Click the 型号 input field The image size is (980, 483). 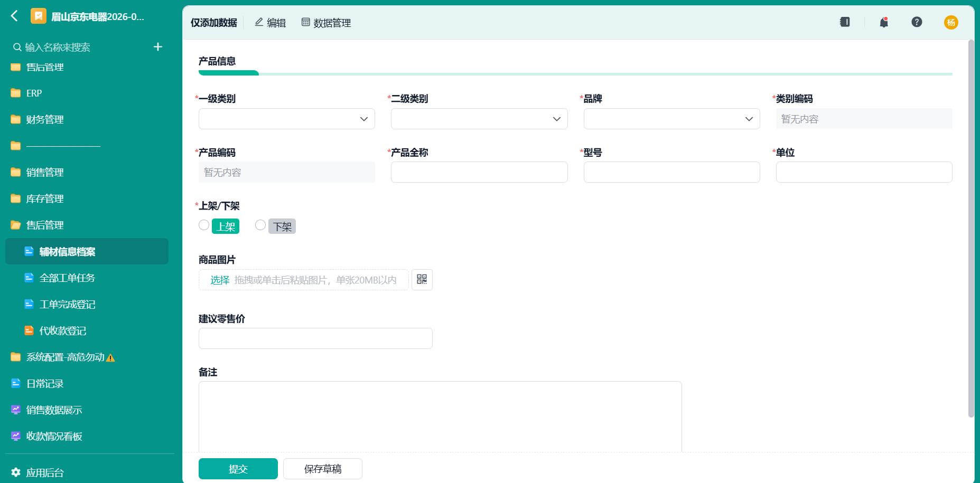coord(671,172)
